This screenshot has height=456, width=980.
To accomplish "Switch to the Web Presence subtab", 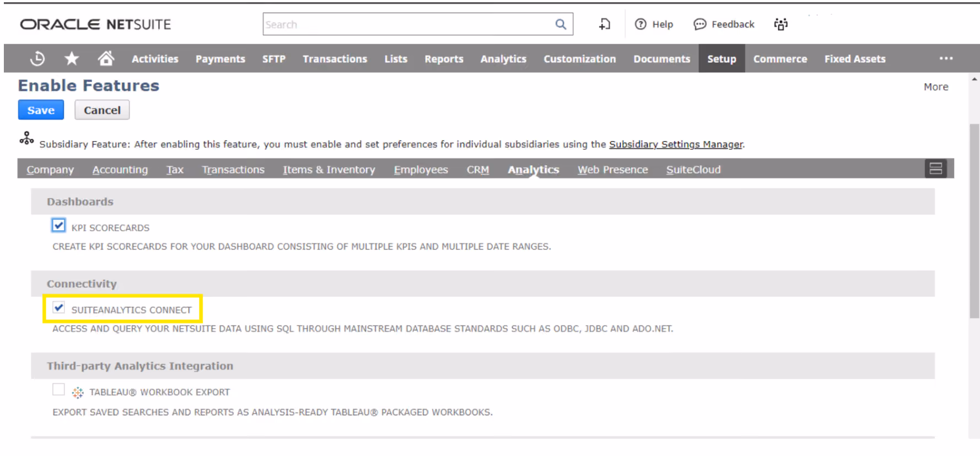I will 613,170.
